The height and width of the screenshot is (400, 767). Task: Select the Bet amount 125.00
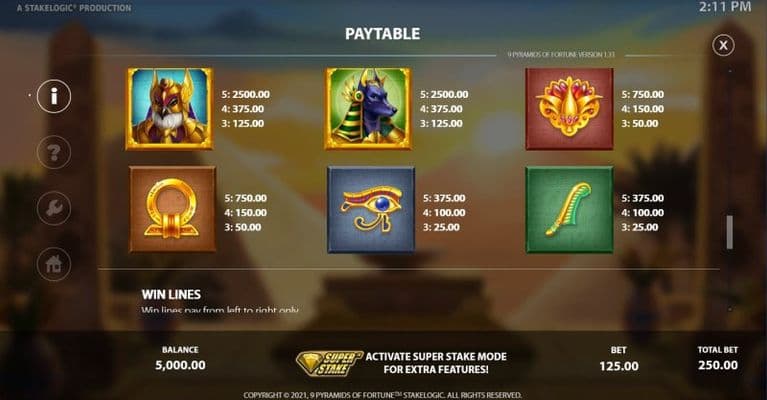619,366
